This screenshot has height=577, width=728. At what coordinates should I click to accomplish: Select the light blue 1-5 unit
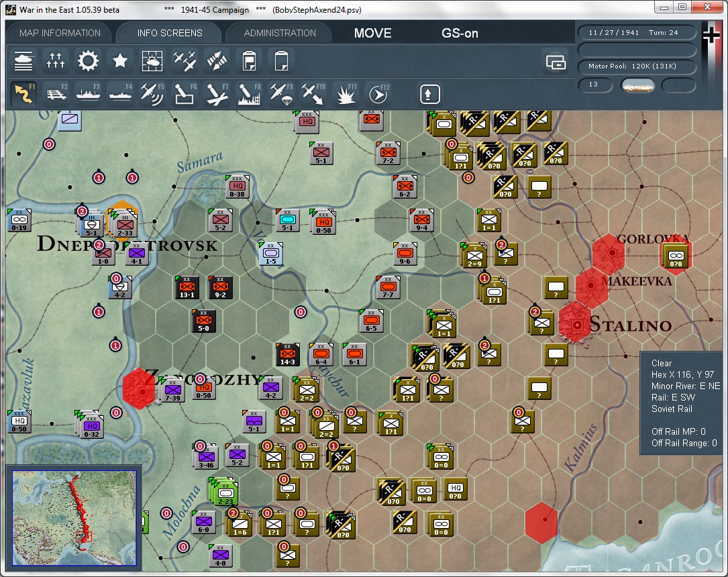coord(271,254)
